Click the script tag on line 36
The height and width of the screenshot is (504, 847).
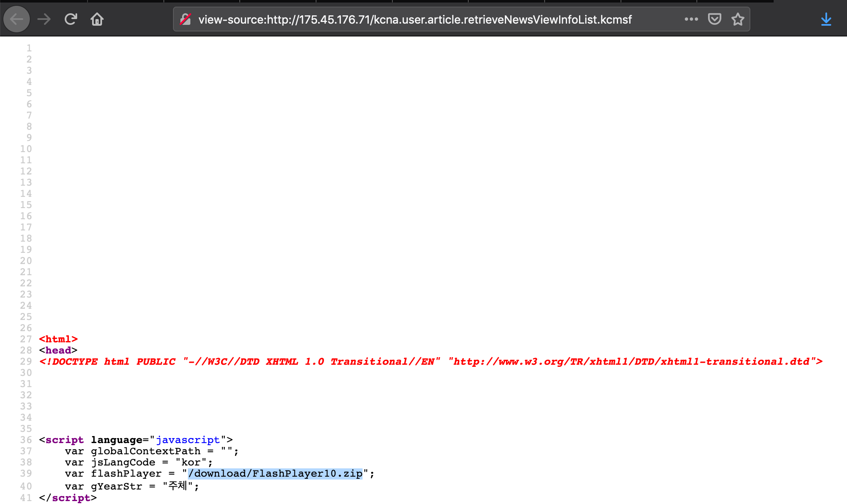coord(64,440)
